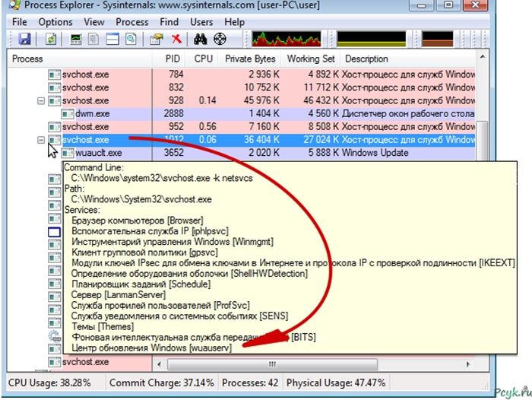Screen dimensions: 532x400
Task: Click scroll-up arrow of vertical scrollbar
Action: click(x=482, y=57)
